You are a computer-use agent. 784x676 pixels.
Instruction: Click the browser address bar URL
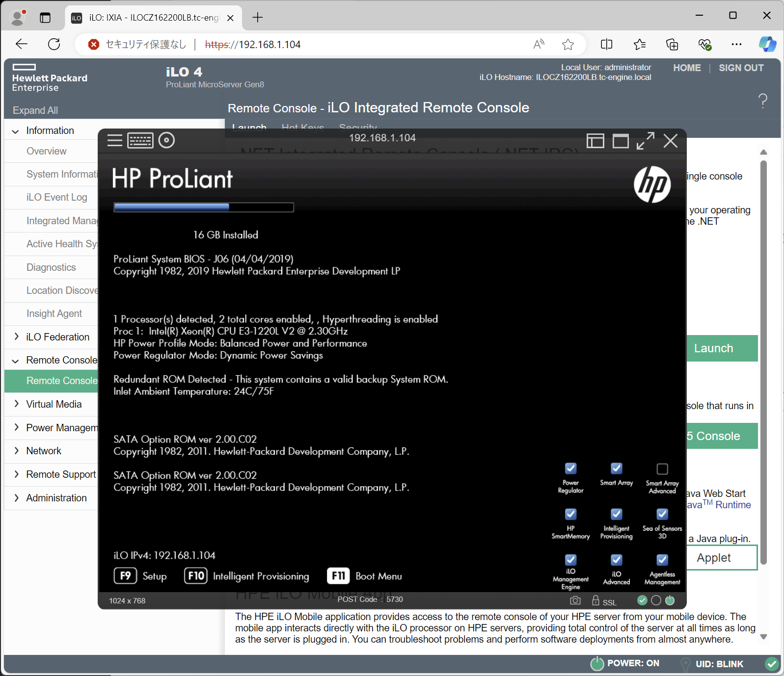click(253, 45)
